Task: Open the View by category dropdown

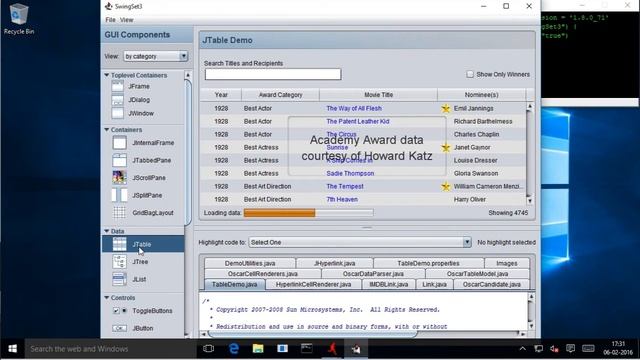Action: [x=156, y=56]
